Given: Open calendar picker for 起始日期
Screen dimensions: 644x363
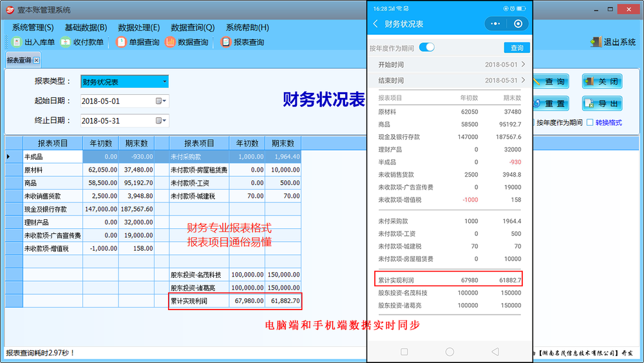Looking at the screenshot, I should [160, 101].
